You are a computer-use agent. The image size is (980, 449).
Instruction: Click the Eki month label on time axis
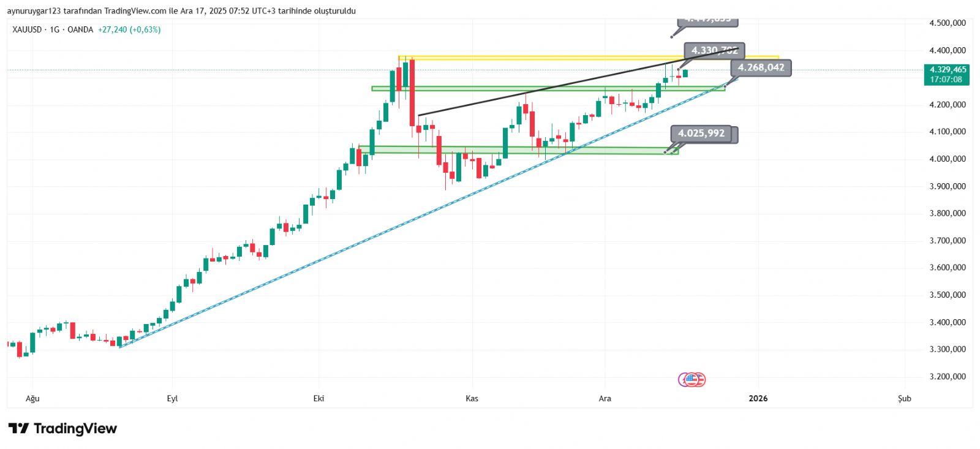coord(318,398)
